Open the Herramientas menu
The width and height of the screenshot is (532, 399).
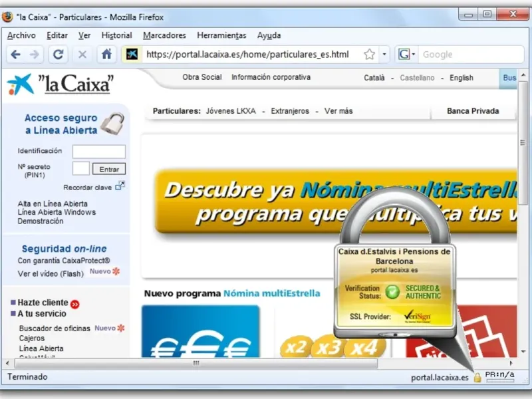(221, 35)
